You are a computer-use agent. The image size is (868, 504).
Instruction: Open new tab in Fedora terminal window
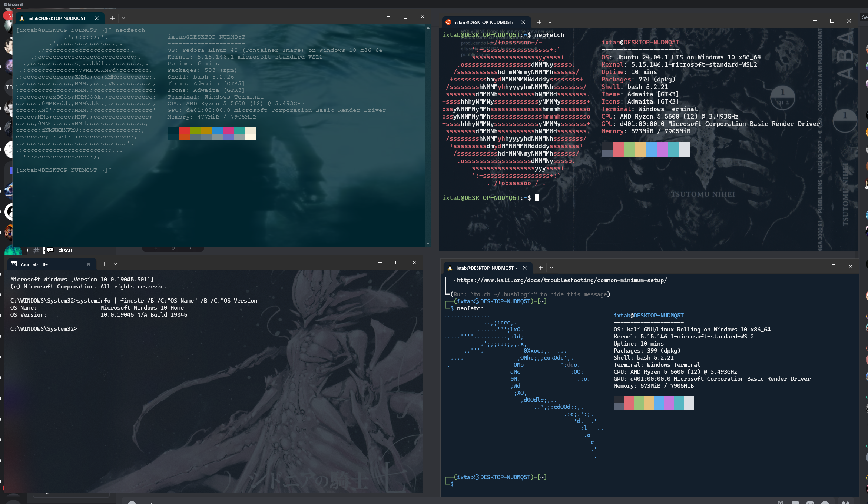[113, 18]
